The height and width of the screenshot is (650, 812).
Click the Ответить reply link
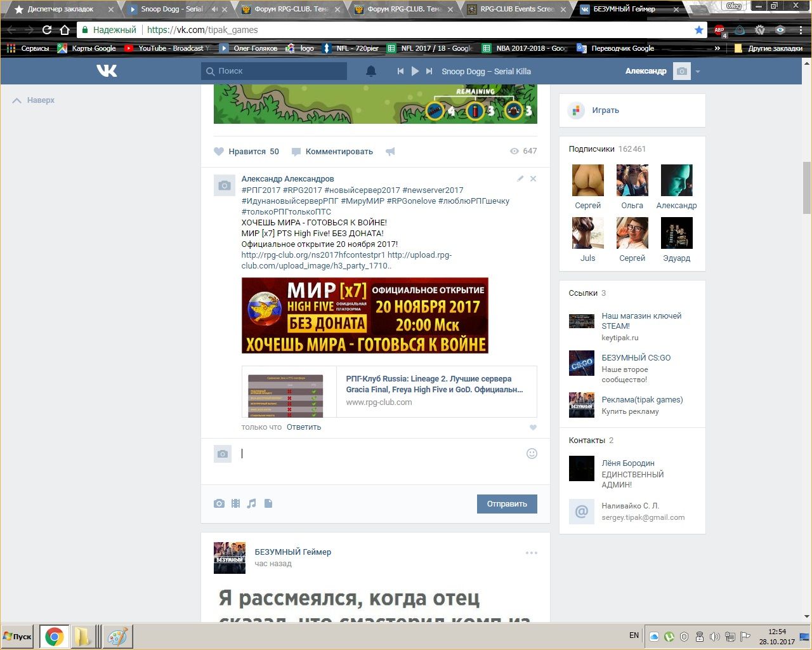tap(303, 427)
